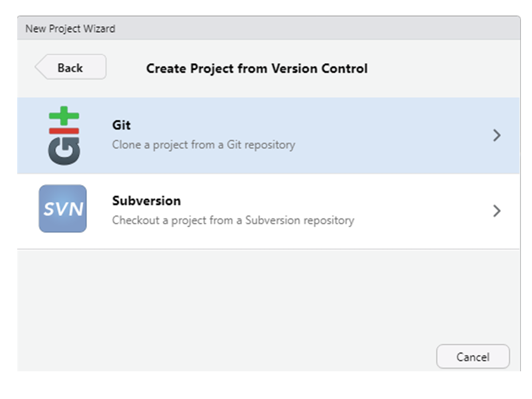This screenshot has height=399, width=532.
Task: Select the Git heading text
Action: coord(121,125)
